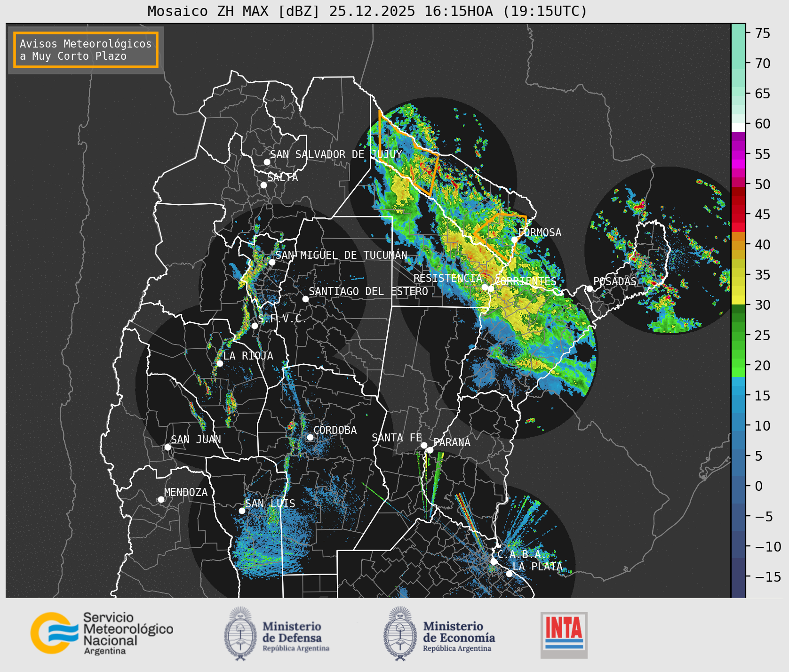Click the map title Mosaico ZH MAX

[367, 11]
